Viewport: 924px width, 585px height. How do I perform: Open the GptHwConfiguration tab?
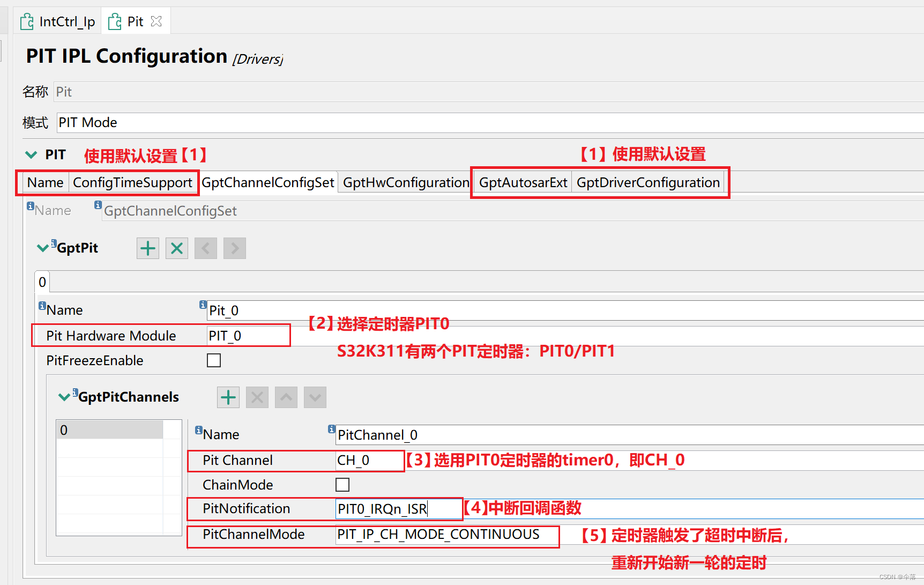pos(405,182)
